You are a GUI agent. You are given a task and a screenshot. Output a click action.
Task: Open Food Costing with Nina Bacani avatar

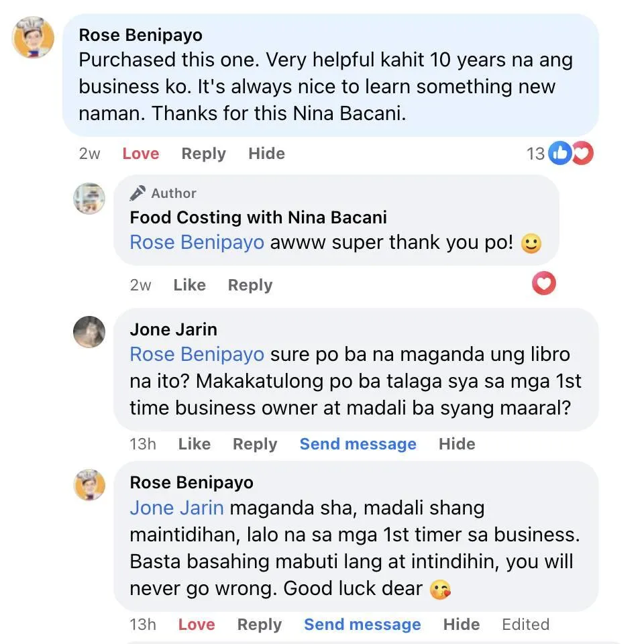tap(89, 199)
